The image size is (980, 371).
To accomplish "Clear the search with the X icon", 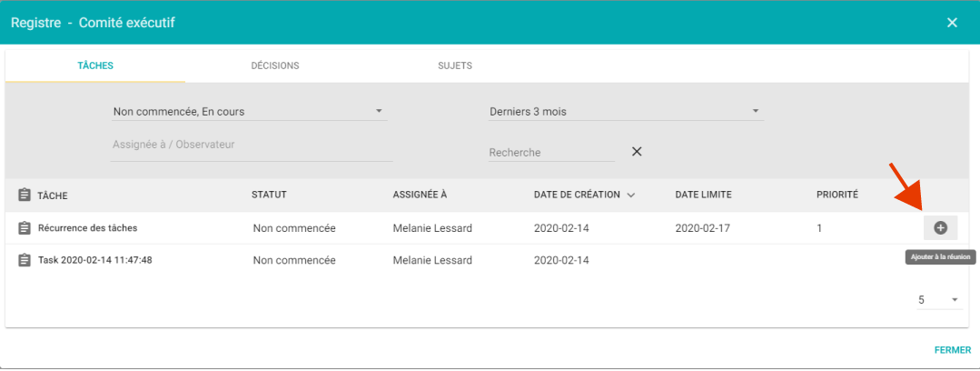I will (637, 152).
